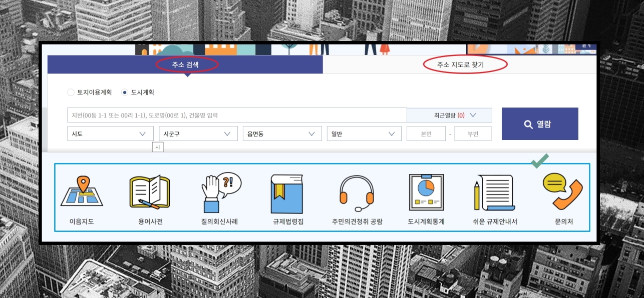Click the 주민의견청취 공람 label text
644x298 pixels.
pos(357,221)
